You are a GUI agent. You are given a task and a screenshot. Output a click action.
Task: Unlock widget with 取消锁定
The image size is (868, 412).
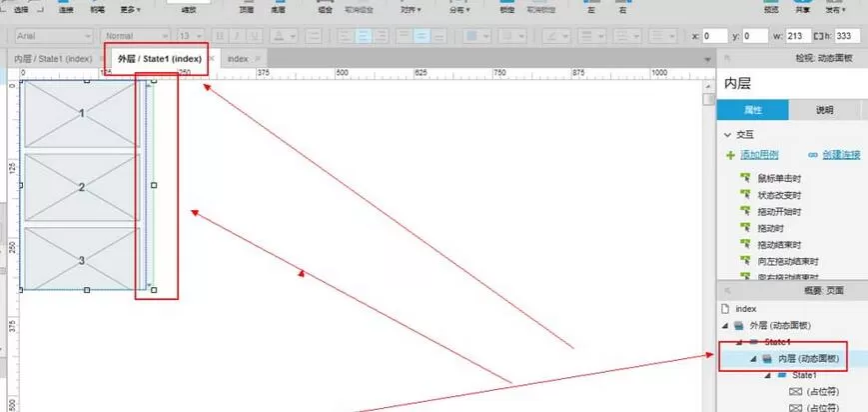(540, 9)
